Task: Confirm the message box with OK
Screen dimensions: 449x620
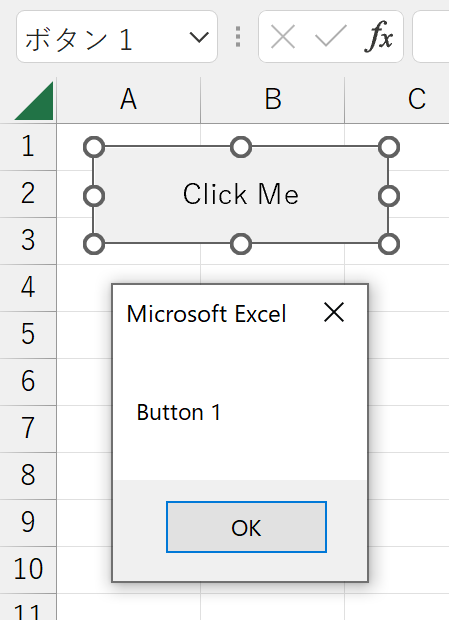Action: click(x=246, y=527)
